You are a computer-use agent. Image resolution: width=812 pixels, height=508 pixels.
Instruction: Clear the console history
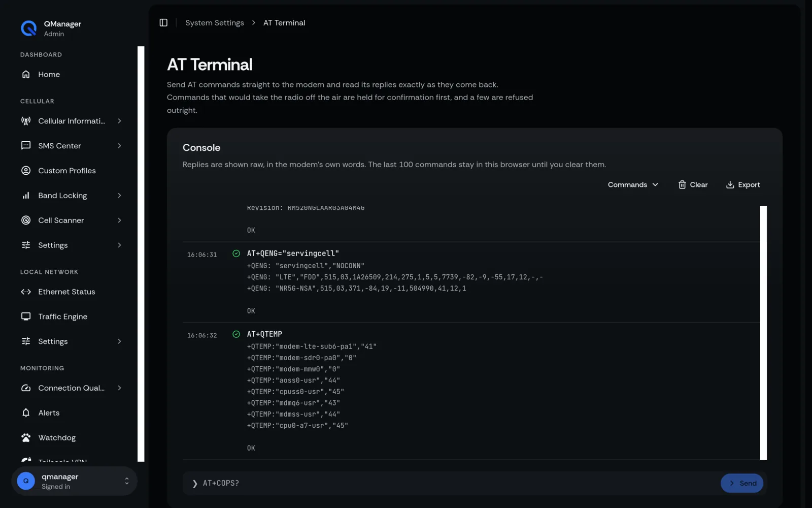[693, 185]
